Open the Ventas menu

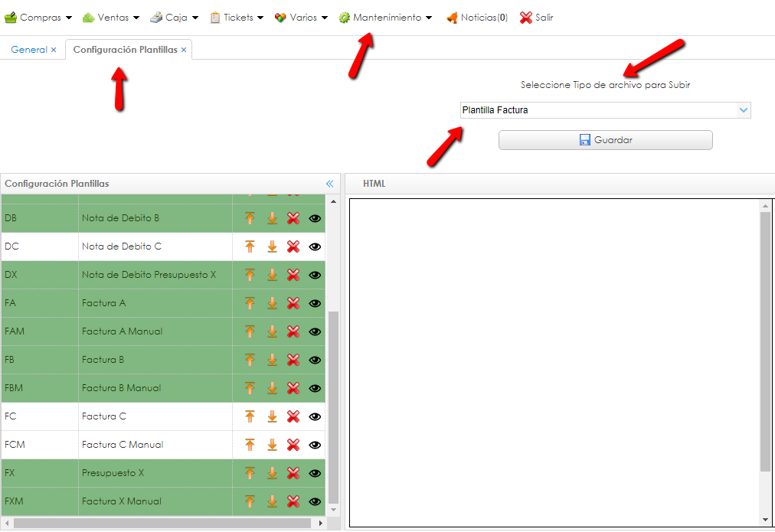pyautogui.click(x=111, y=18)
